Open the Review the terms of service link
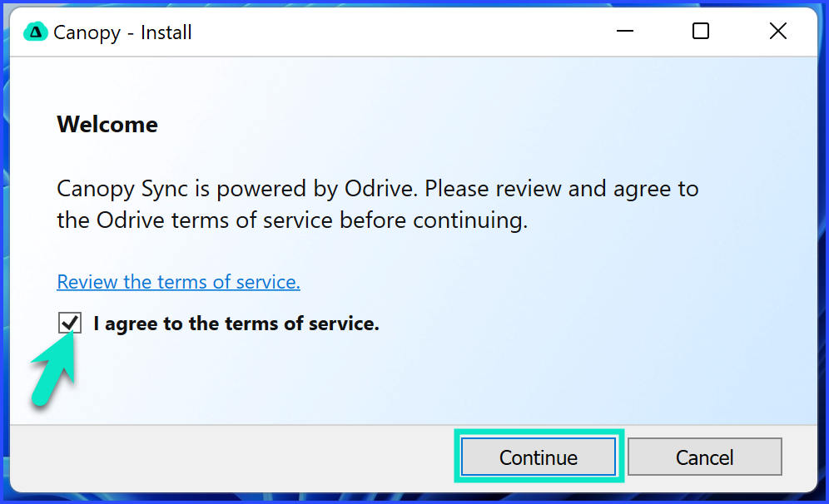Viewport: 829px width, 504px height. point(179,282)
